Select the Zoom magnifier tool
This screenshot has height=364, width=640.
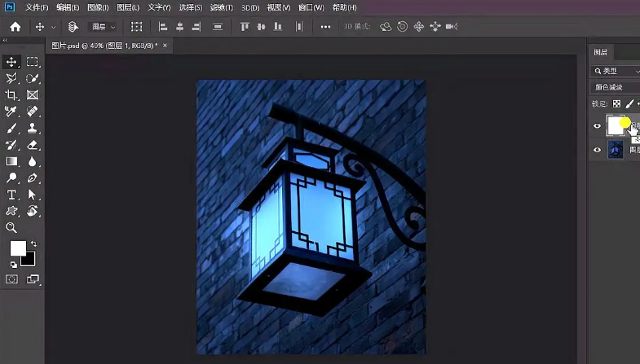tap(12, 228)
